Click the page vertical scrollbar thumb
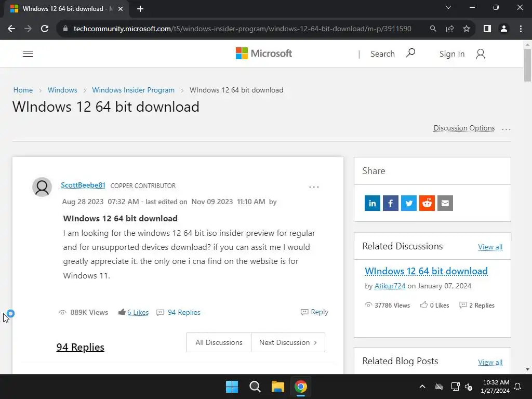 527,65
